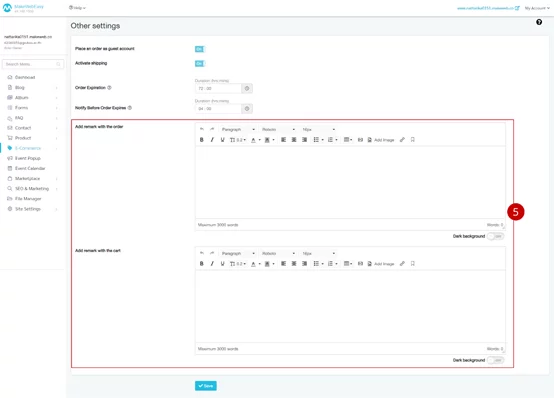Click the embed media icon in order remark editor
The width and height of the screenshot is (554, 398).
click(360, 140)
